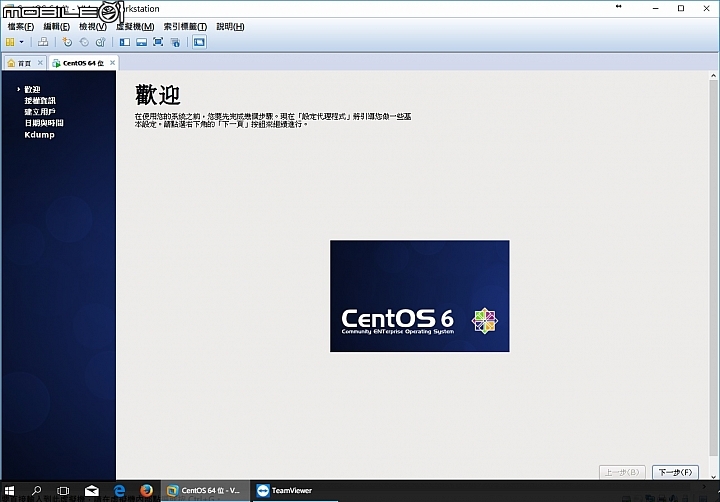The height and width of the screenshot is (502, 720).
Task: Click the scroll up arrow of guest scrollbar
Action: tap(713, 76)
